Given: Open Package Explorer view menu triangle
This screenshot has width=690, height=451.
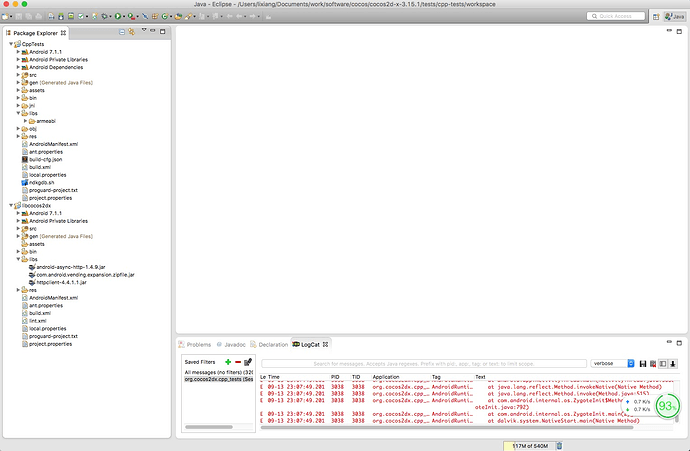Looking at the screenshot, I should [x=143, y=30].
